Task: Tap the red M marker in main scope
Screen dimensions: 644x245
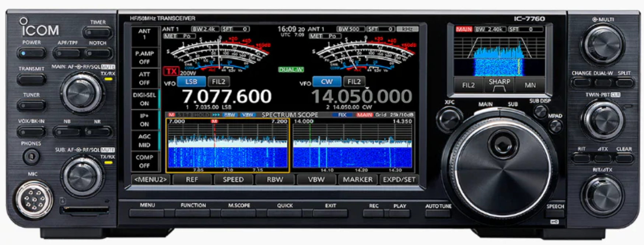Action: click(x=214, y=121)
